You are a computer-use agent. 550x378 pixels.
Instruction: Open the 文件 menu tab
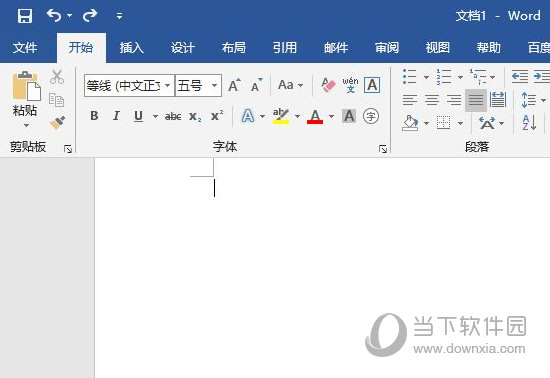click(25, 47)
